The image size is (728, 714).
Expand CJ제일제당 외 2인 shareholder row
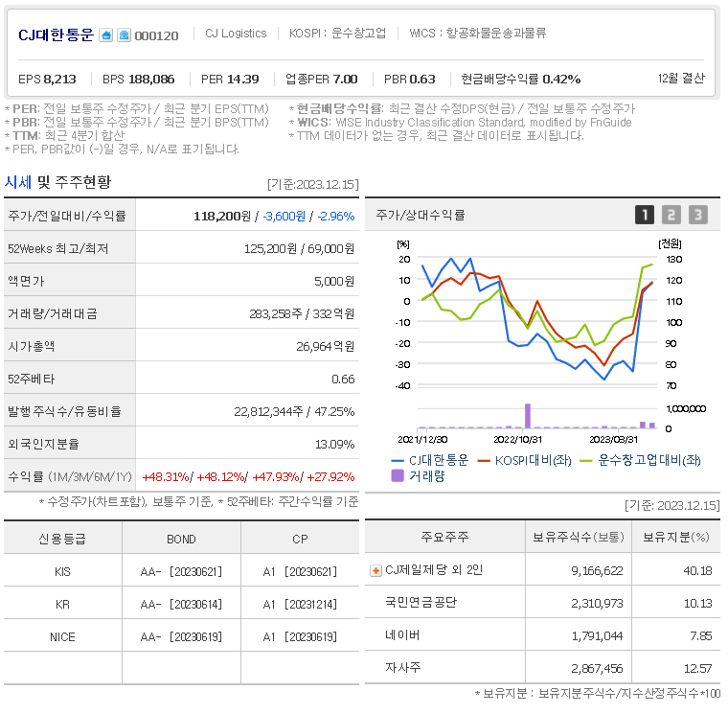[375, 570]
